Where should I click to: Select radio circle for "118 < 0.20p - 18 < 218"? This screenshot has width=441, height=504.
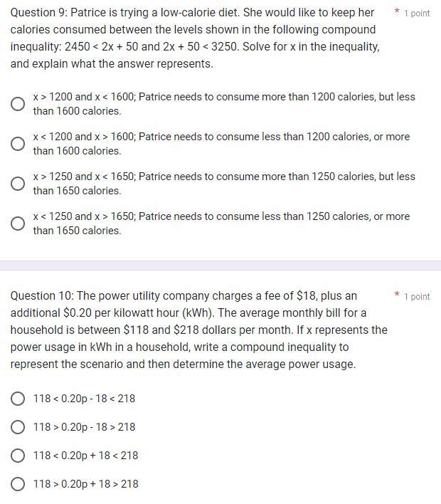pyautogui.click(x=18, y=399)
